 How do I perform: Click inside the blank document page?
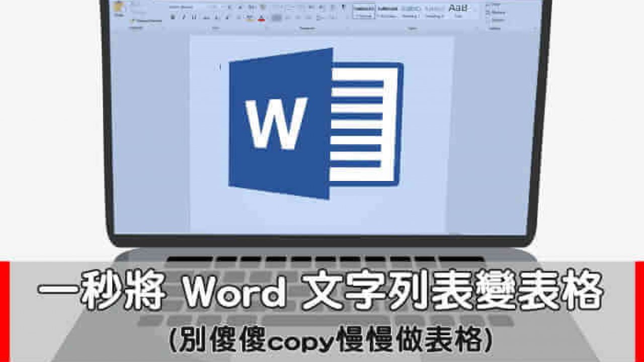pyautogui.click(x=322, y=135)
